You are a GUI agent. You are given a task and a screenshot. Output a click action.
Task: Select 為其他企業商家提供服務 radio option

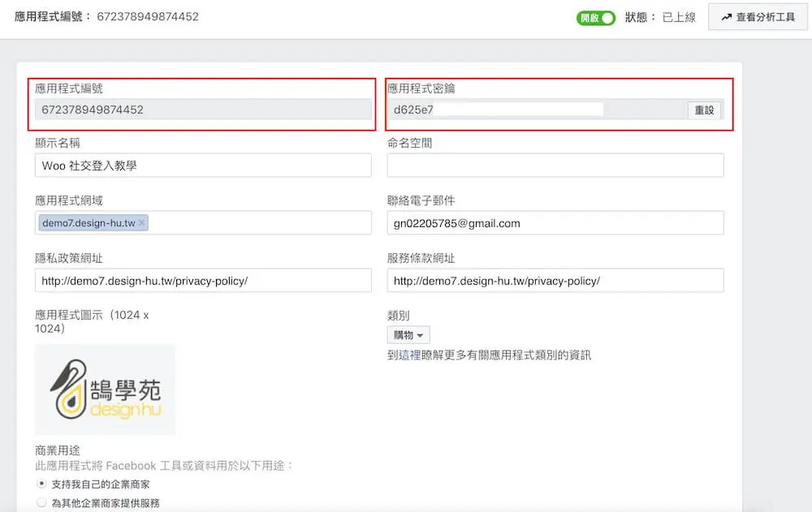41,502
